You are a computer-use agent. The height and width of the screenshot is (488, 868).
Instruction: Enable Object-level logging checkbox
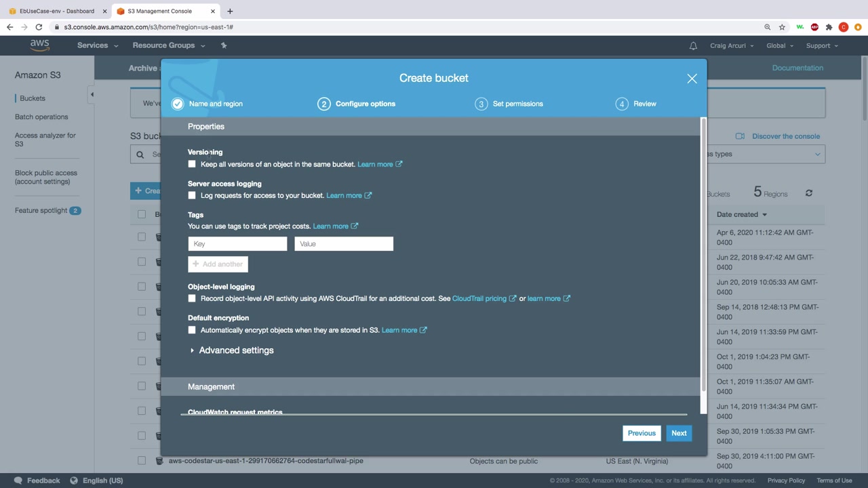(x=192, y=298)
